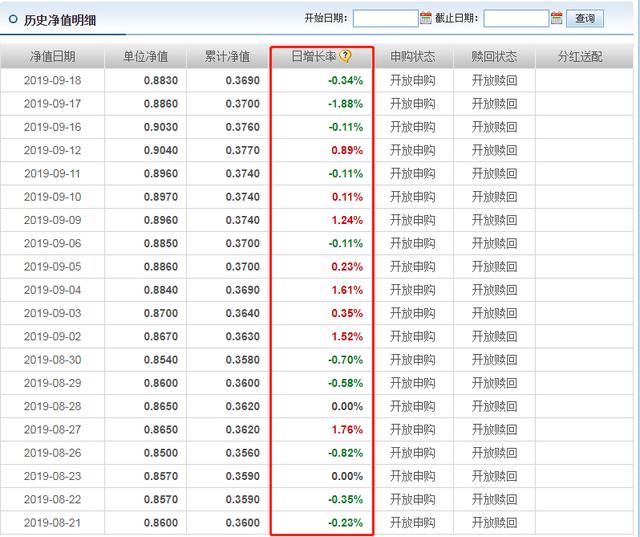Click the growth rate -0.70%
Viewport: 640px width, 537px height.
345,359
